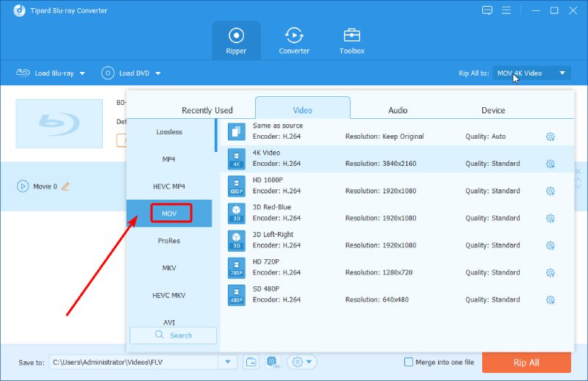Open the Ripper module
The image size is (588, 381).
coord(236,41)
